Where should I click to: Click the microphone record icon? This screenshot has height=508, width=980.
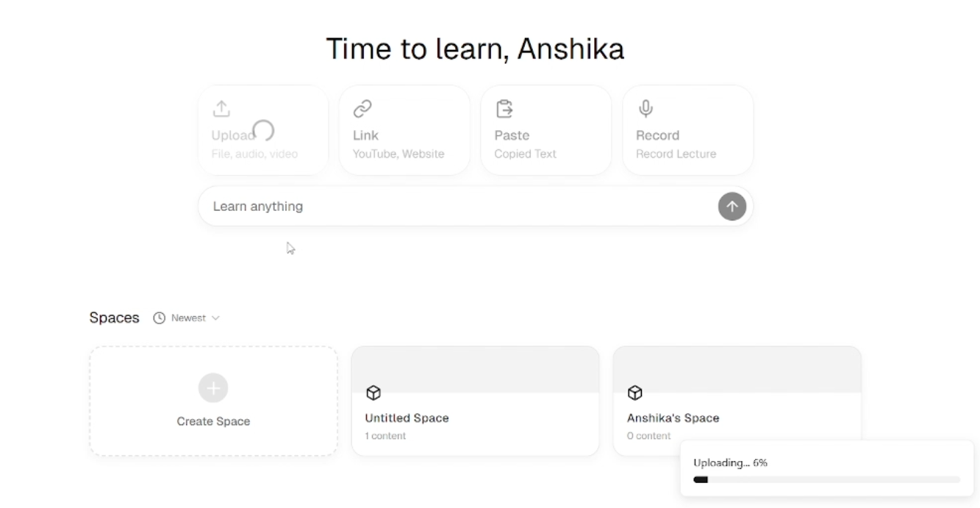coord(645,109)
